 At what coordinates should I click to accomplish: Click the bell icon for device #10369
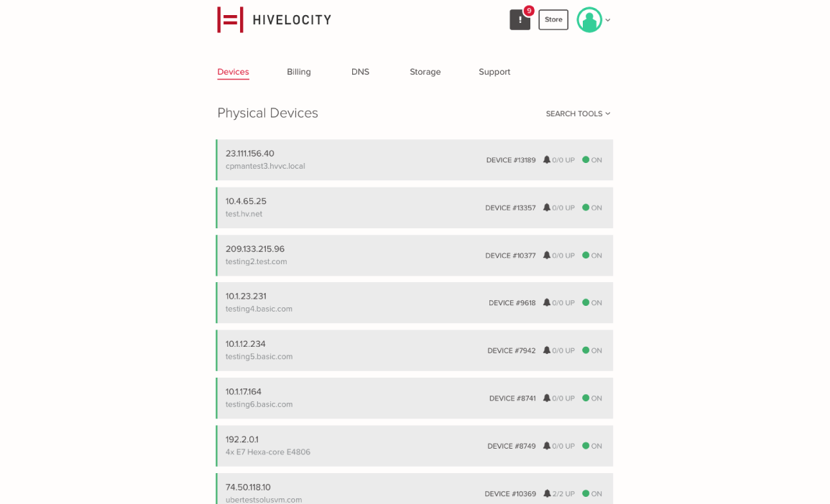547,493
